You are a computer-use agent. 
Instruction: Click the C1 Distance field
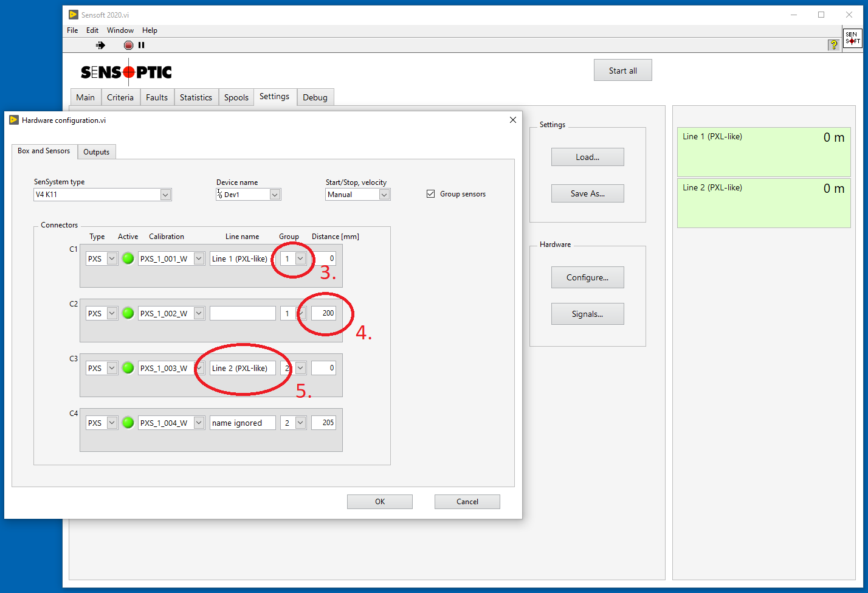[323, 258]
